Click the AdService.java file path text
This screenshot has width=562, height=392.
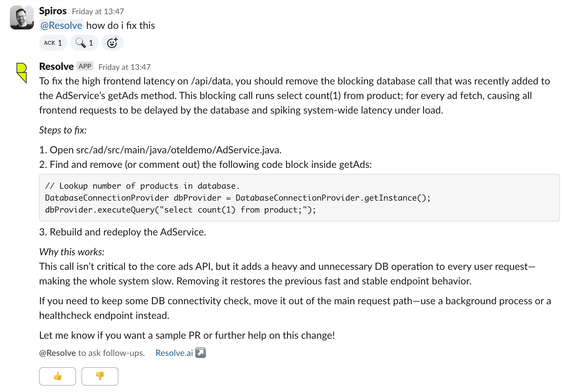pos(179,150)
